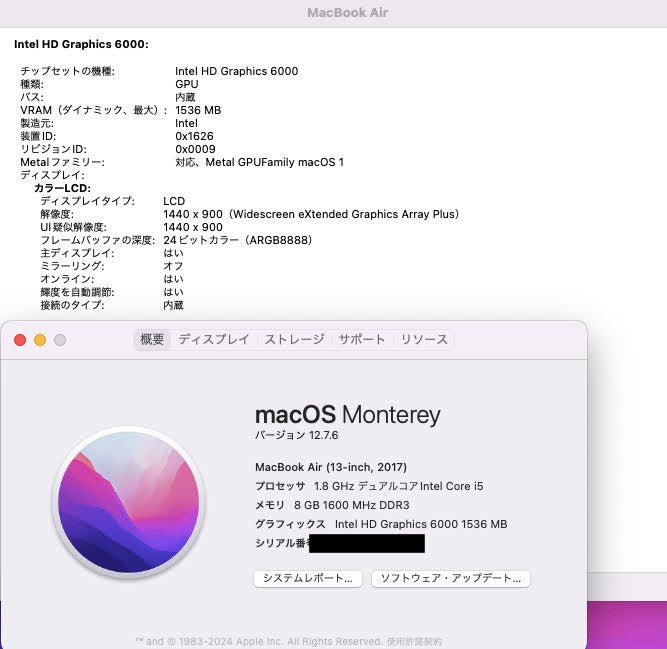Click the VRAM 1536 MB value

(198, 110)
